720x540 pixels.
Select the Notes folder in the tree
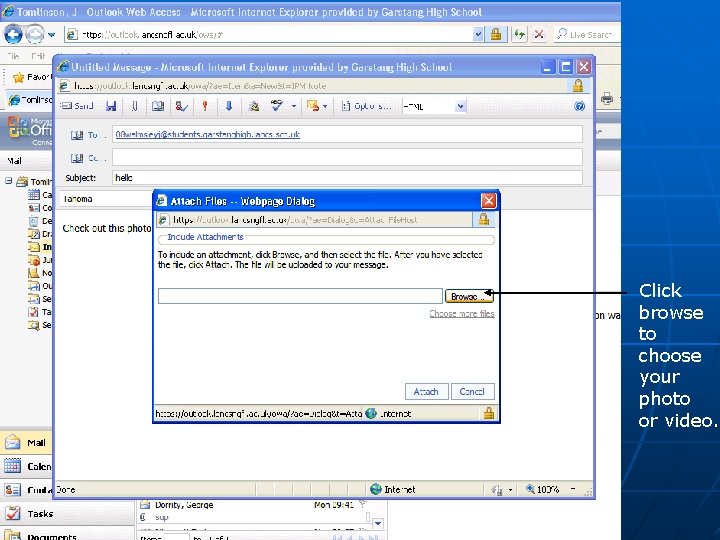point(39,273)
